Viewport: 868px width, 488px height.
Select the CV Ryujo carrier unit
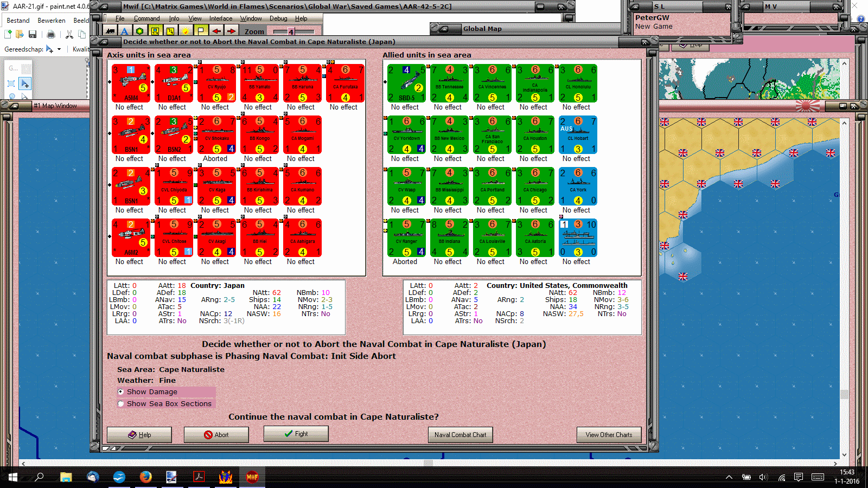click(x=216, y=83)
